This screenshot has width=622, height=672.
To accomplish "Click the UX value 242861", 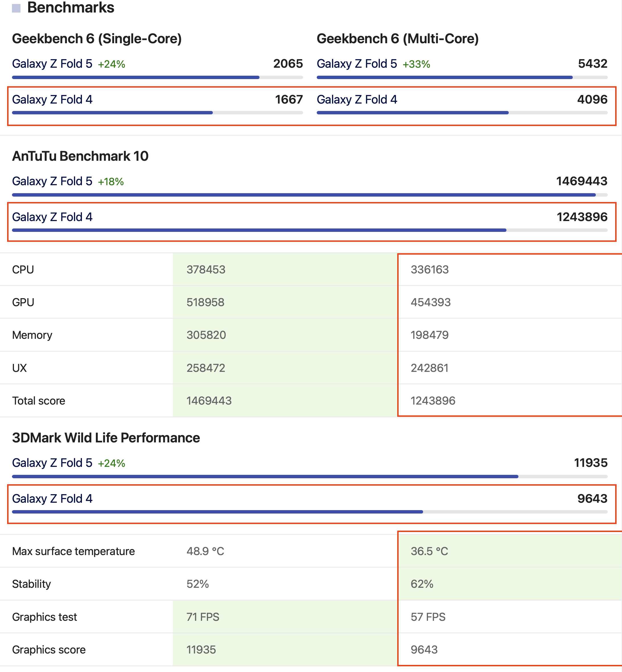I will point(429,368).
